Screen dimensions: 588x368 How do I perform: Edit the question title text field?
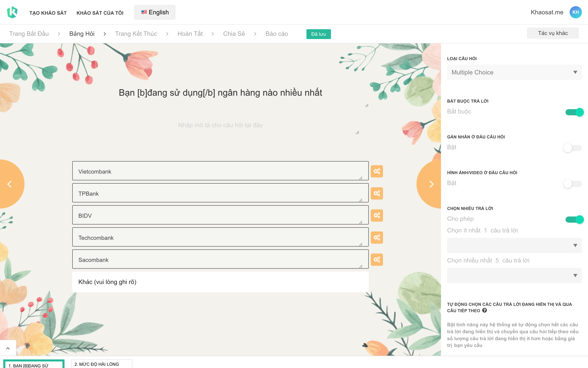220,93
